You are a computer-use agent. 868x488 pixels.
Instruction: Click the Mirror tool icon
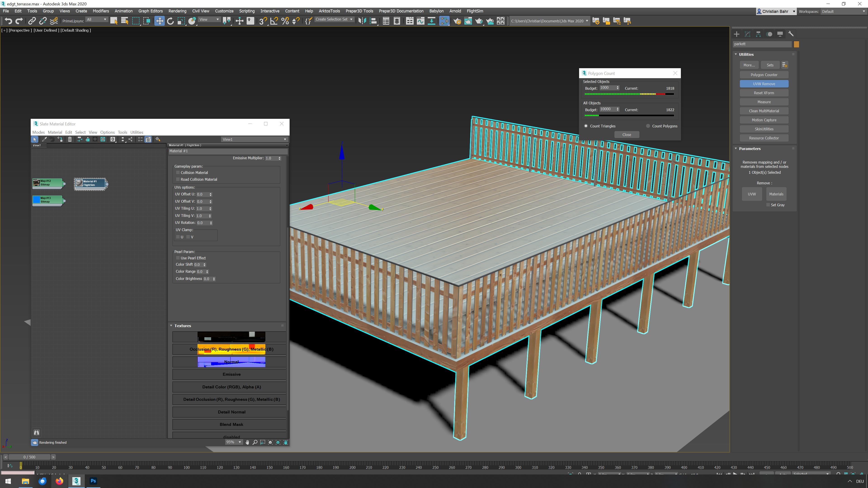(362, 21)
